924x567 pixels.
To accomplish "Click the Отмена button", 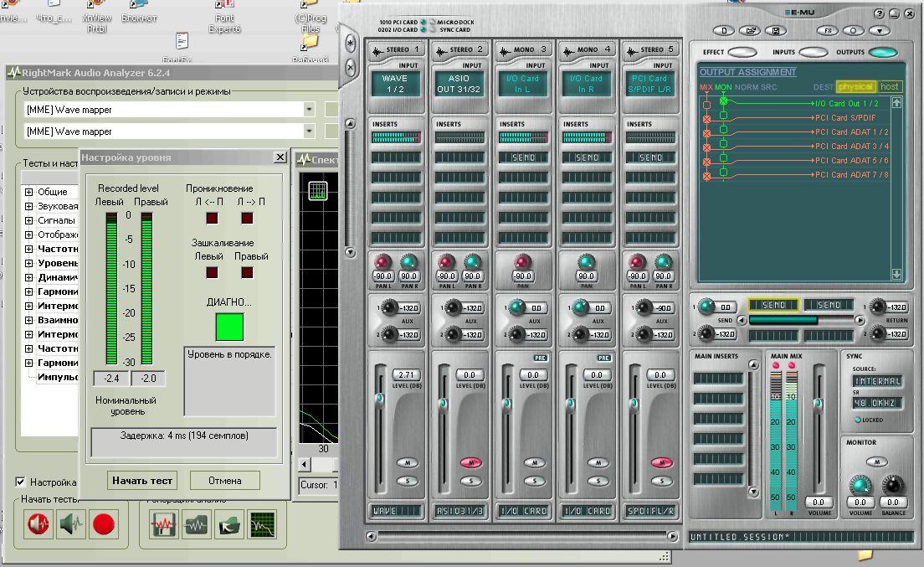I will [x=224, y=481].
